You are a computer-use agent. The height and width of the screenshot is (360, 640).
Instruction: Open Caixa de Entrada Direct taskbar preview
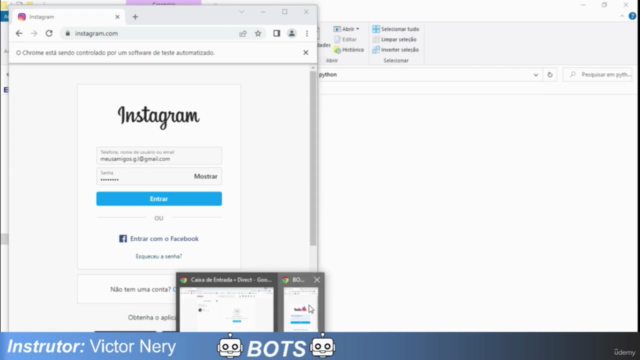227,303
